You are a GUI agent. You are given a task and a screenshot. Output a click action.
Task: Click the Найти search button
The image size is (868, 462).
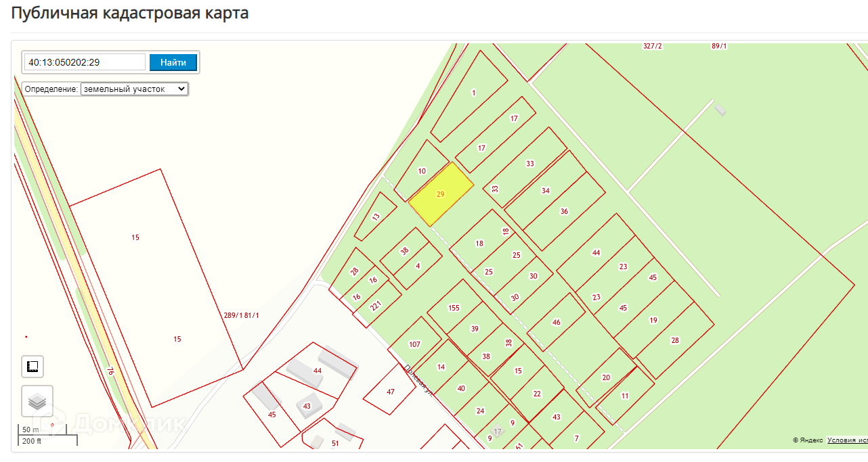coord(173,62)
